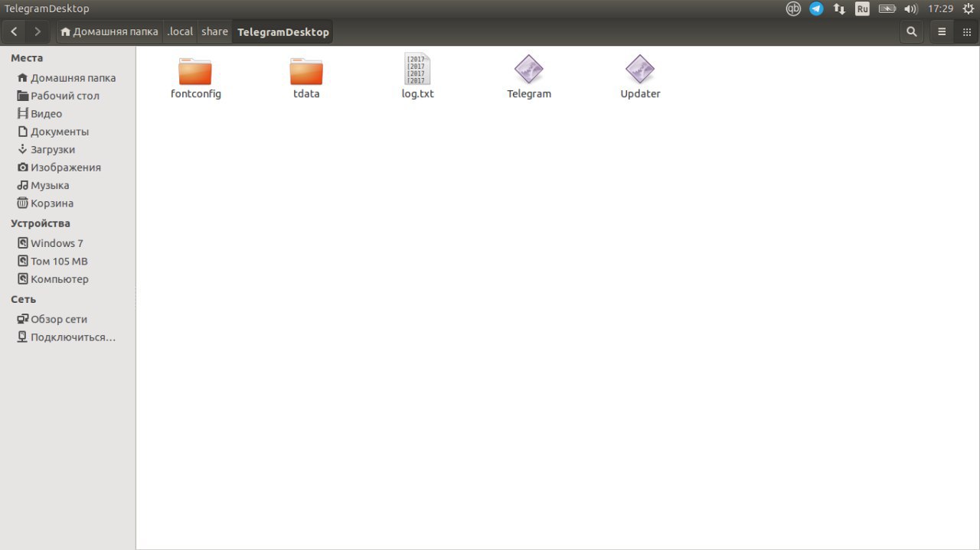Select the log.txt file icon
Image resolution: width=980 pixels, height=550 pixels.
(x=417, y=70)
